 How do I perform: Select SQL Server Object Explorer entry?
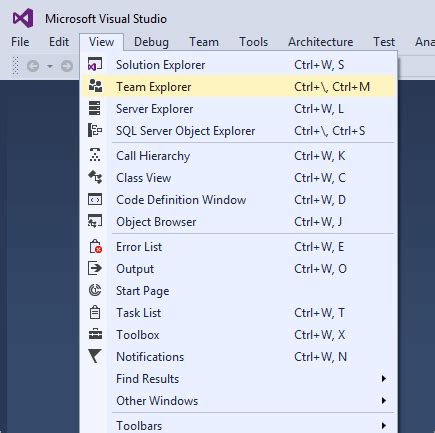[x=239, y=131]
